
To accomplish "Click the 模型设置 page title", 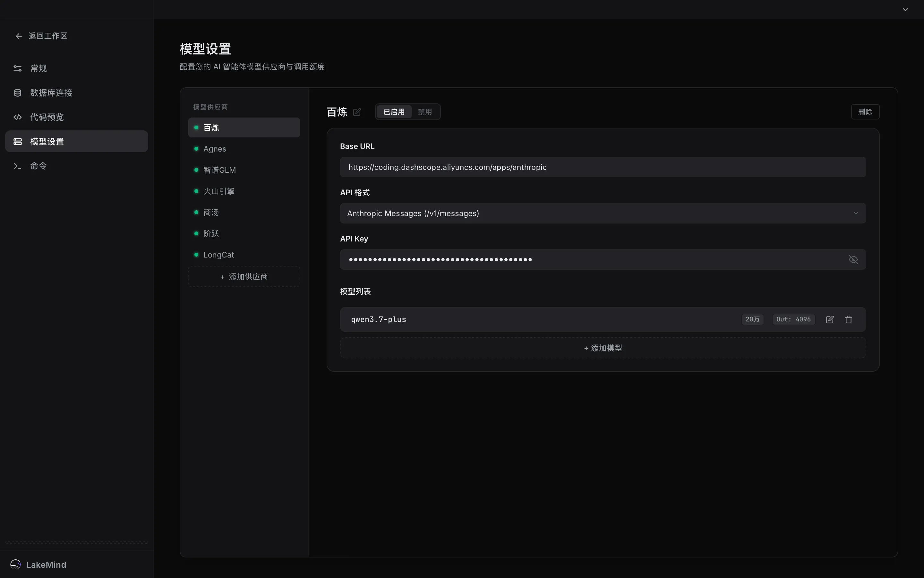I will pos(205,49).
